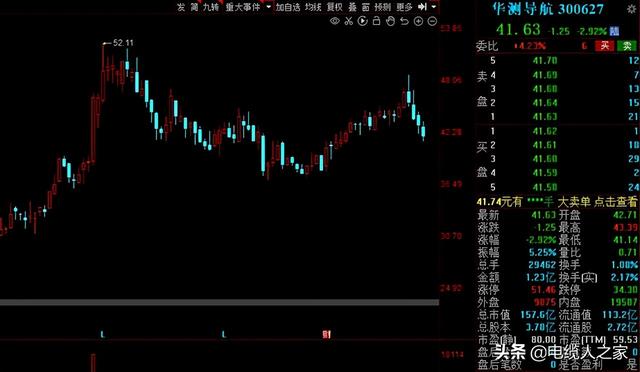Click the first L marker below the chart

tap(102, 334)
